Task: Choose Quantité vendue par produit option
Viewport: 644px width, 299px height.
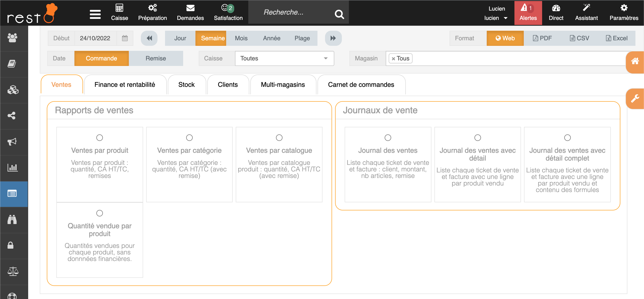Action: tap(100, 213)
